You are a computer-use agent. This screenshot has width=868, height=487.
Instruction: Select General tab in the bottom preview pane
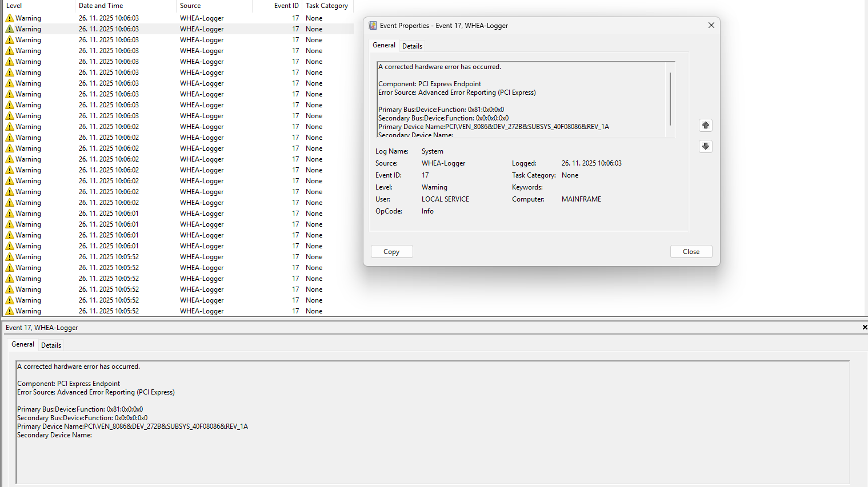pyautogui.click(x=23, y=344)
